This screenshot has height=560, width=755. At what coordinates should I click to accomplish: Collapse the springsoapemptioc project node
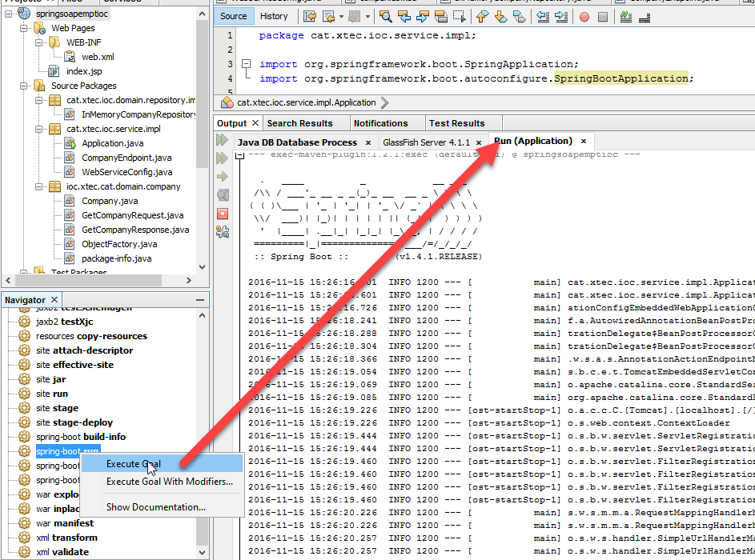point(9,14)
